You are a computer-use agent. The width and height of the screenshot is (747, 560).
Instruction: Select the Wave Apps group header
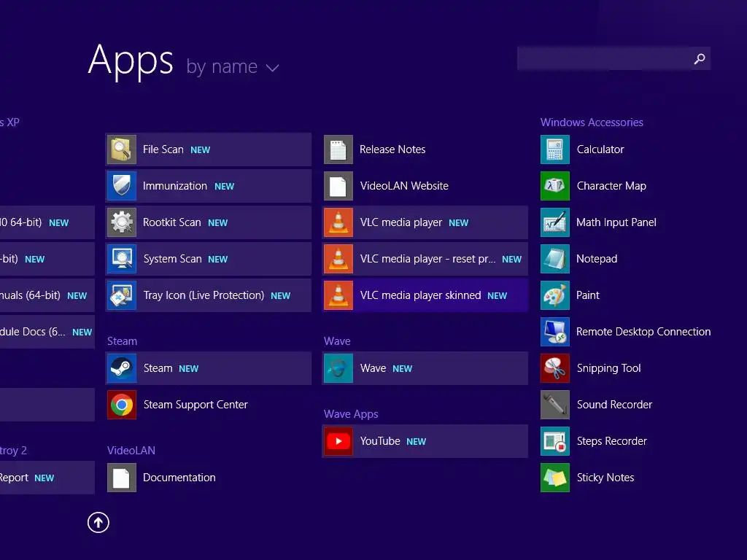[351, 414]
